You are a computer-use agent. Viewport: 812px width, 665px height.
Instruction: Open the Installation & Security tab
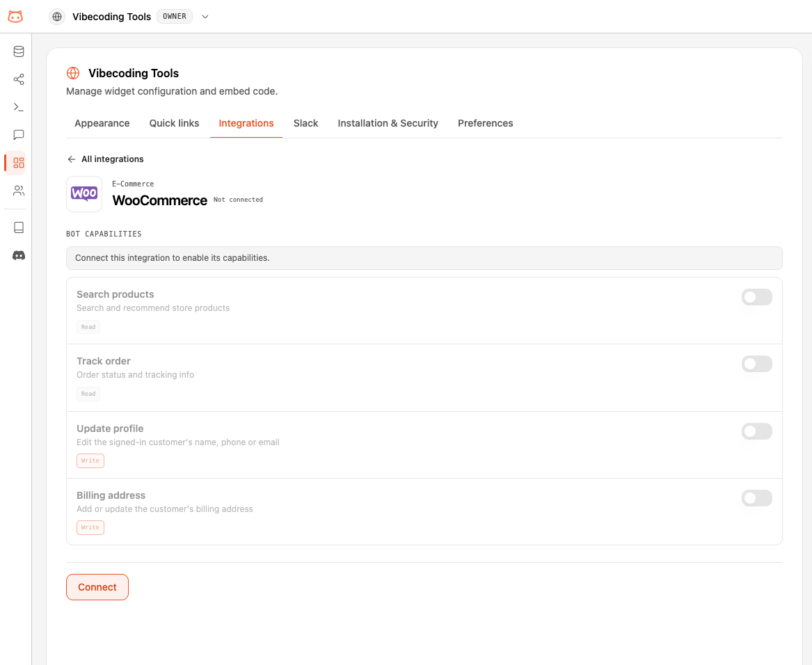click(388, 123)
